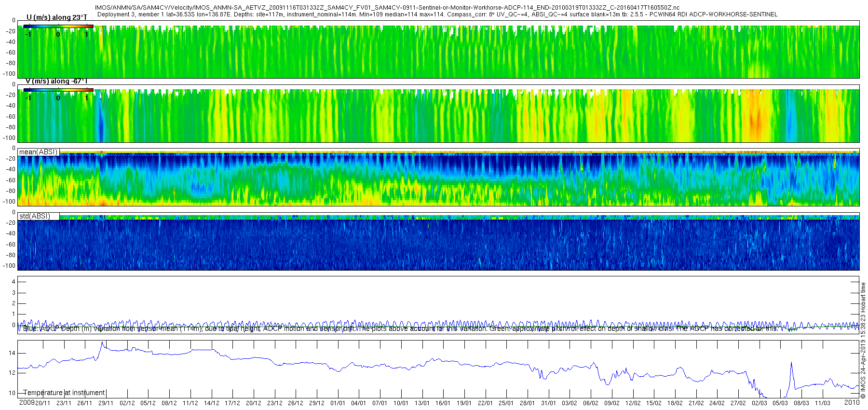
Task: Click the "29/11" date tick label
Action: tap(106, 403)
